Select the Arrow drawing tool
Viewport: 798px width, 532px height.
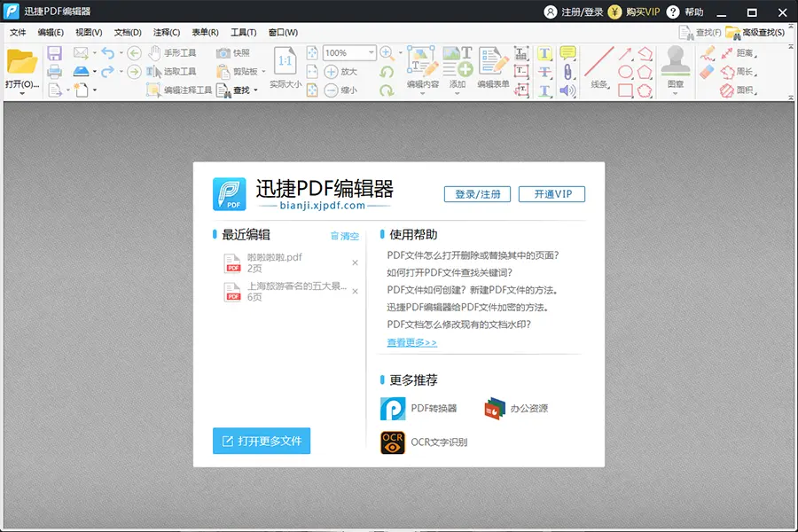(x=625, y=53)
